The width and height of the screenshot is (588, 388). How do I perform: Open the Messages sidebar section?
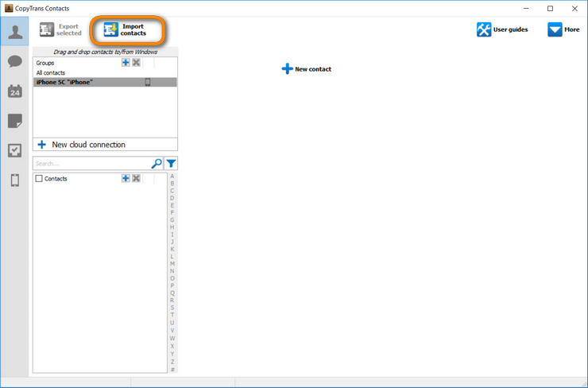[14, 62]
